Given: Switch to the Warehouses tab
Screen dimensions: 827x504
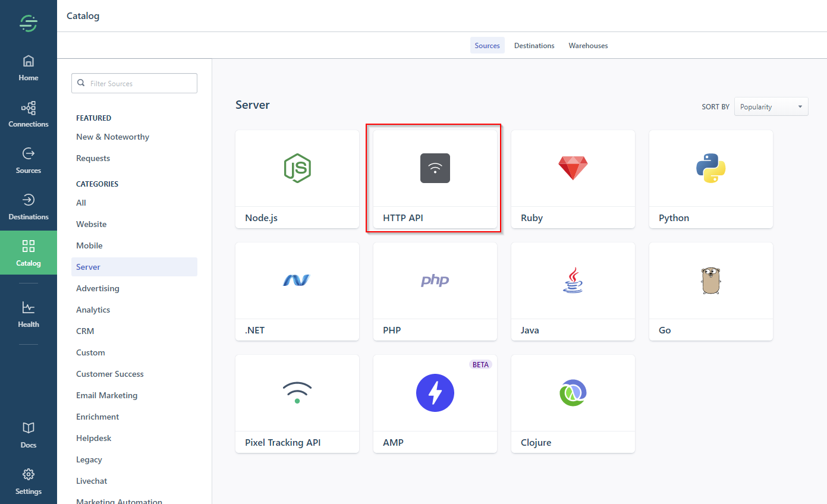Looking at the screenshot, I should coord(587,45).
